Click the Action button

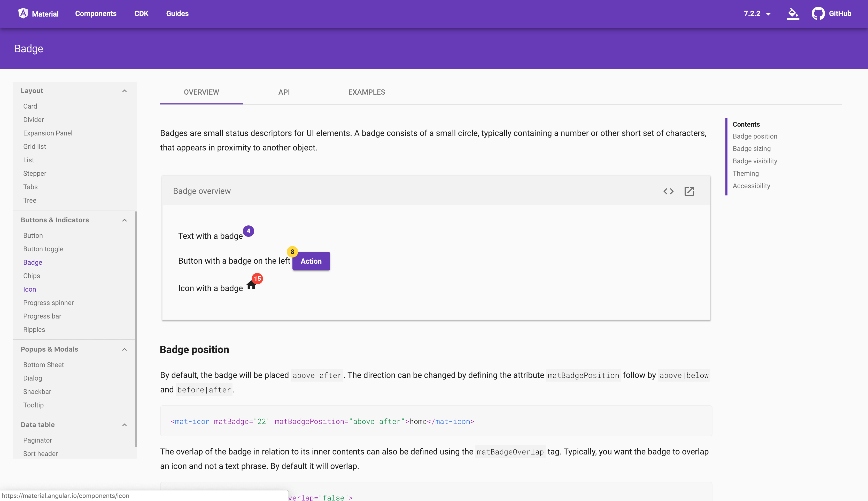coord(311,261)
